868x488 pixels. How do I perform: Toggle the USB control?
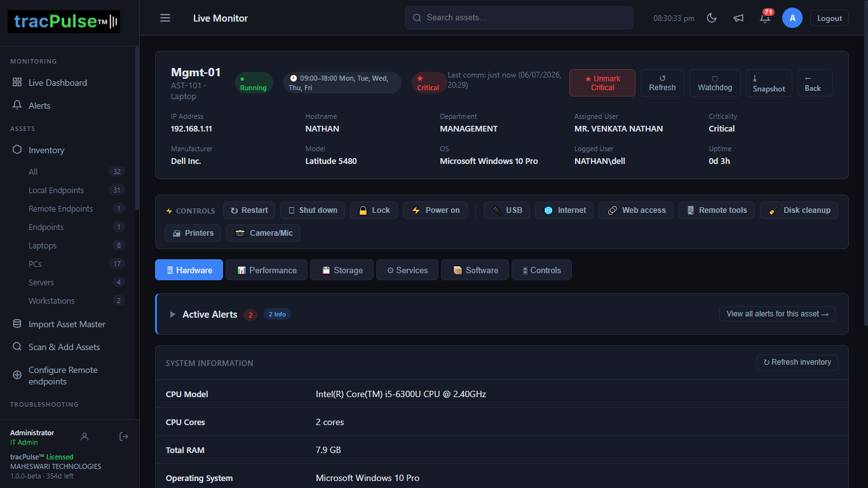pyautogui.click(x=506, y=210)
